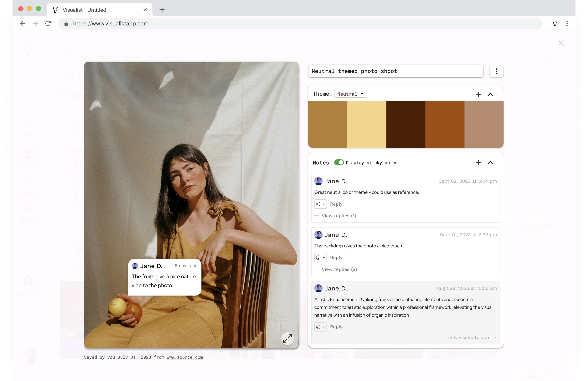The image size is (588, 381).
Task: Reload the page in browser toolbar
Action: coord(48,23)
